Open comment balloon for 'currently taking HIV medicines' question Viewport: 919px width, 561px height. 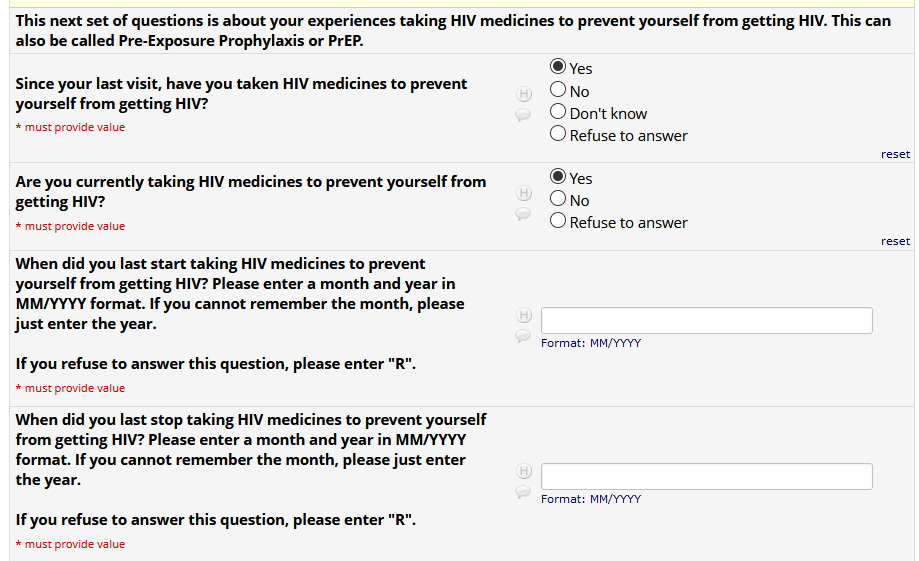coord(523,214)
